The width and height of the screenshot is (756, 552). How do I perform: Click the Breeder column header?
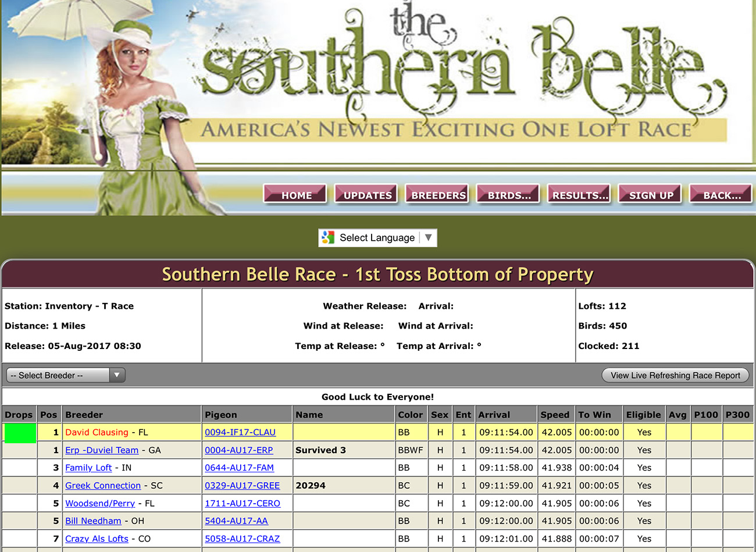(x=131, y=415)
